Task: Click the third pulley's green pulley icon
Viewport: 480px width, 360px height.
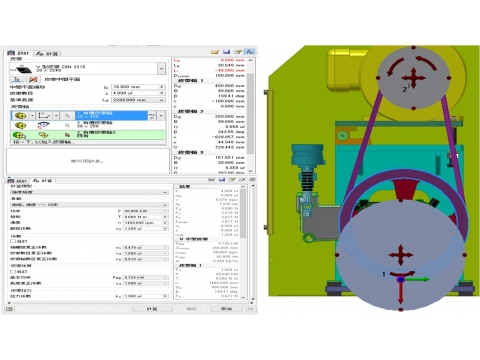Action: coord(19,135)
